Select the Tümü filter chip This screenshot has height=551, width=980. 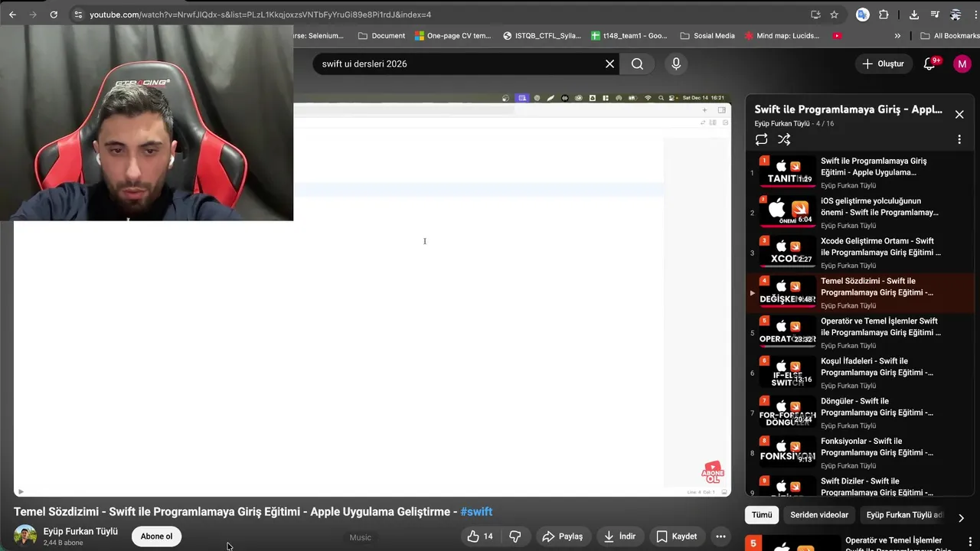(x=762, y=515)
